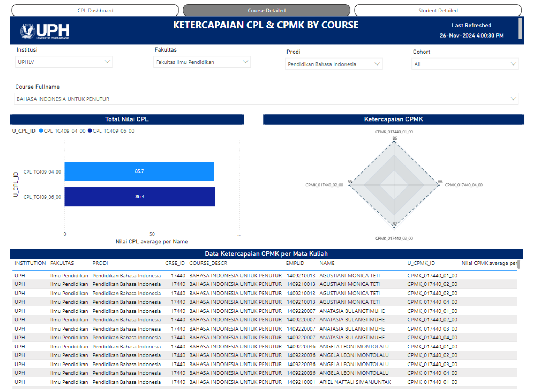Switch to the Student Detailed tab
Screen dimensions: 535x392
coord(438,10)
